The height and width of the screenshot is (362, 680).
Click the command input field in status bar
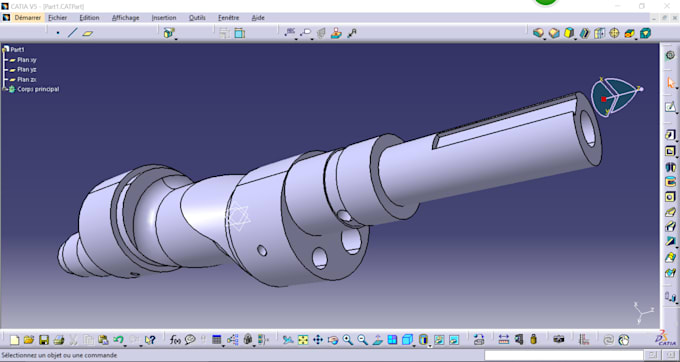pyautogui.click(x=563, y=355)
